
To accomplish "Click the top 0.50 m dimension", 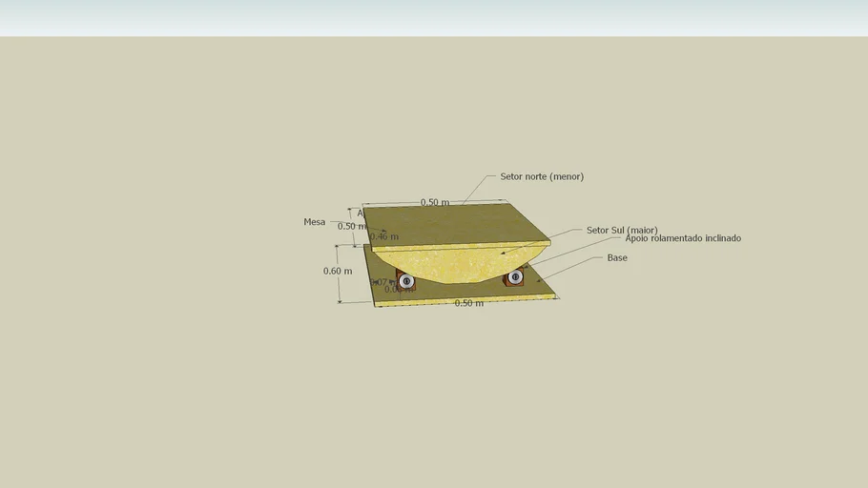I will pyautogui.click(x=435, y=202).
